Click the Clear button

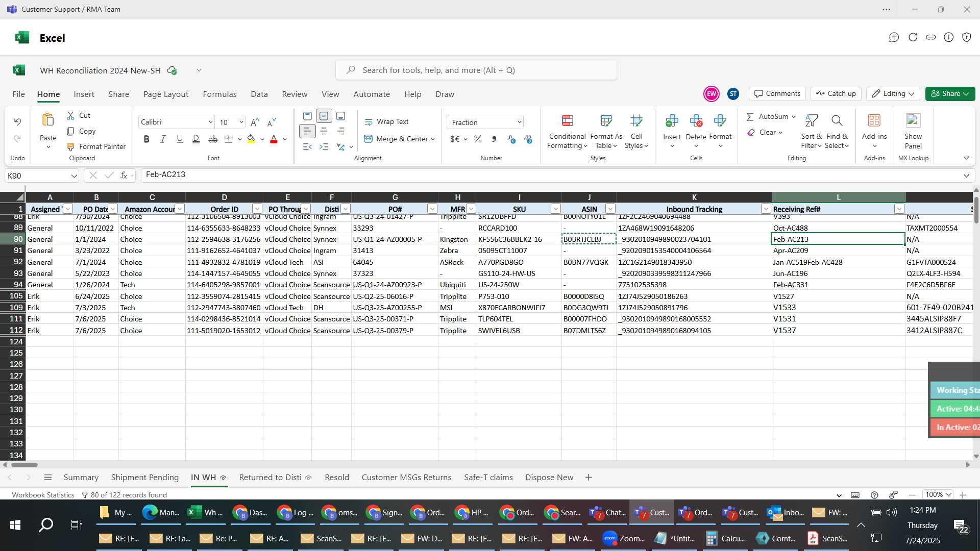pyautogui.click(x=765, y=133)
